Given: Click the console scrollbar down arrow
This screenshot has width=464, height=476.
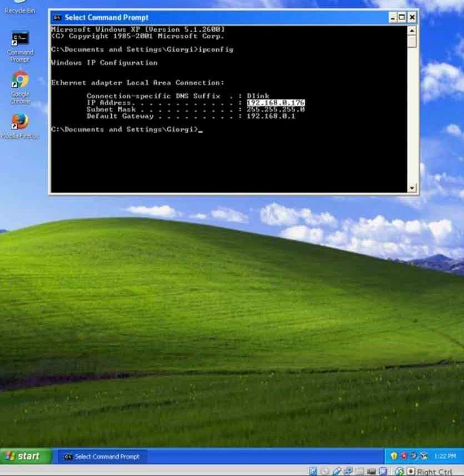Looking at the screenshot, I should 412,188.
